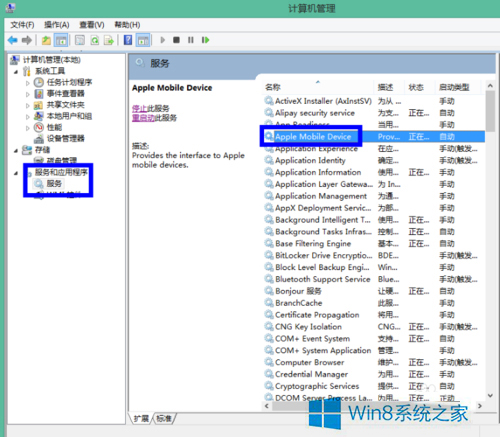Viewport: 500px width, 437px height.
Task: Collapse the 系统工具 tree node
Action: [16, 71]
